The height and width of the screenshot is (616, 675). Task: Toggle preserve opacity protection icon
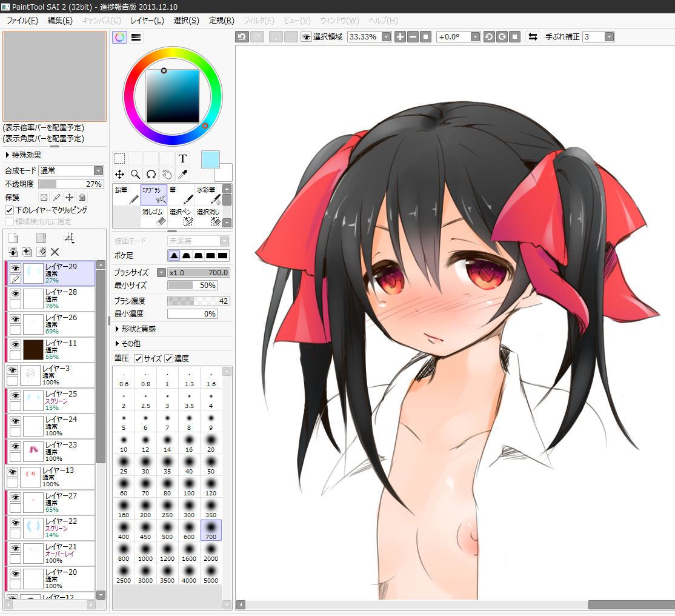point(44,197)
